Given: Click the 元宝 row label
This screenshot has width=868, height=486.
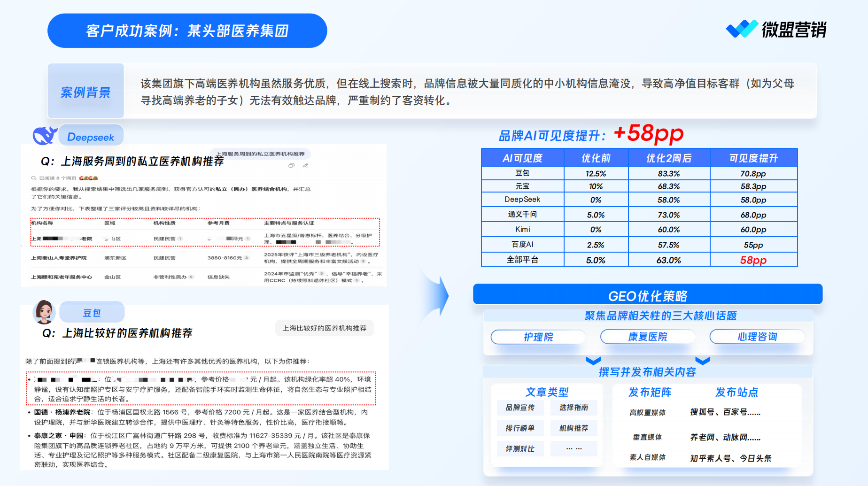Looking at the screenshot, I should [x=522, y=186].
